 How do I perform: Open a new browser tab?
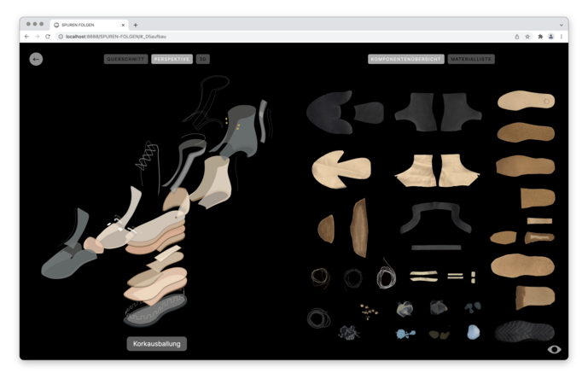tap(136, 25)
